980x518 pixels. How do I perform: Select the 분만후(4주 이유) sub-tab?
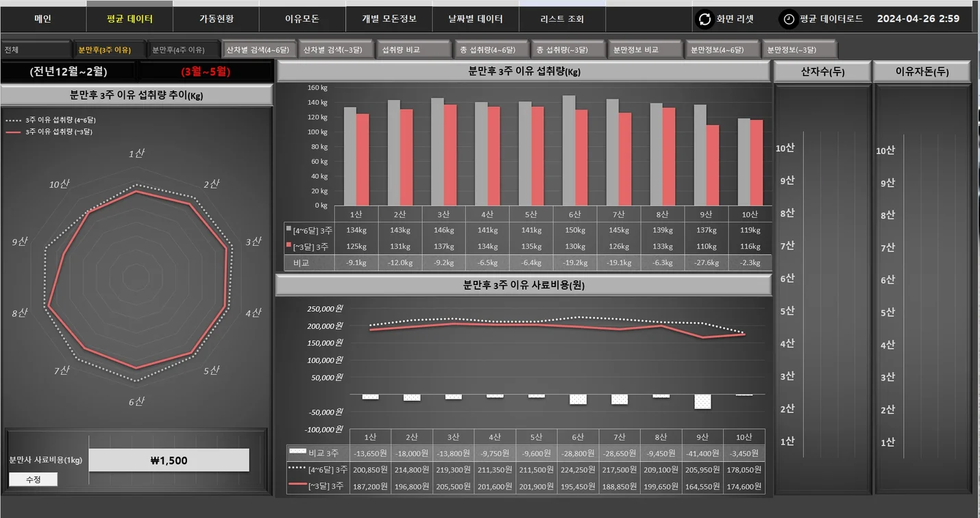[184, 49]
